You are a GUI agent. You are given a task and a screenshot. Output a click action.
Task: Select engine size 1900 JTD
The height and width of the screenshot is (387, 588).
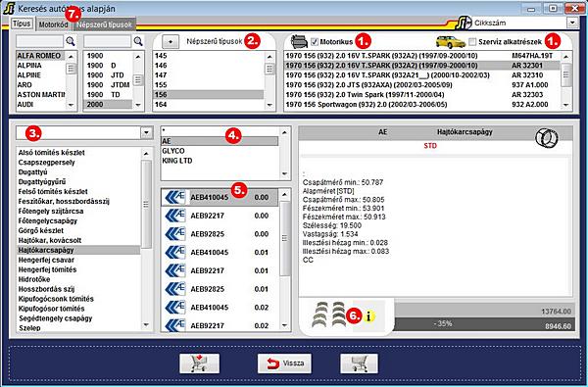[x=108, y=75]
